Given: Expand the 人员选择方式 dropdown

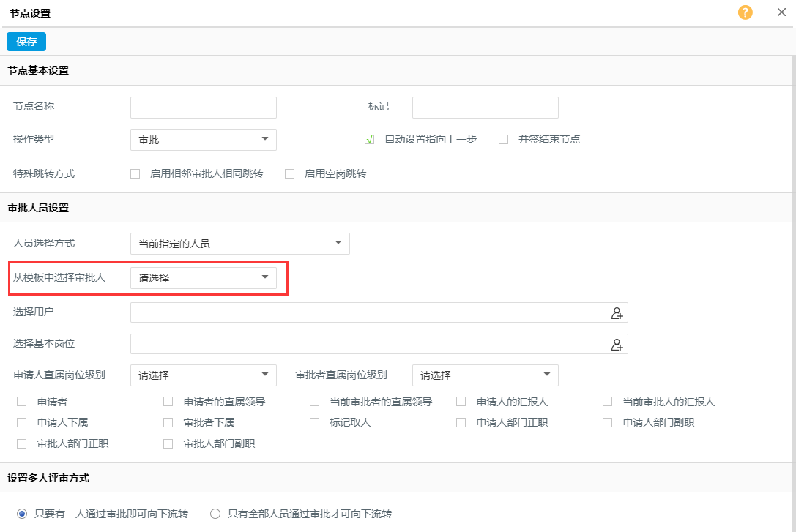Looking at the screenshot, I should coord(239,244).
